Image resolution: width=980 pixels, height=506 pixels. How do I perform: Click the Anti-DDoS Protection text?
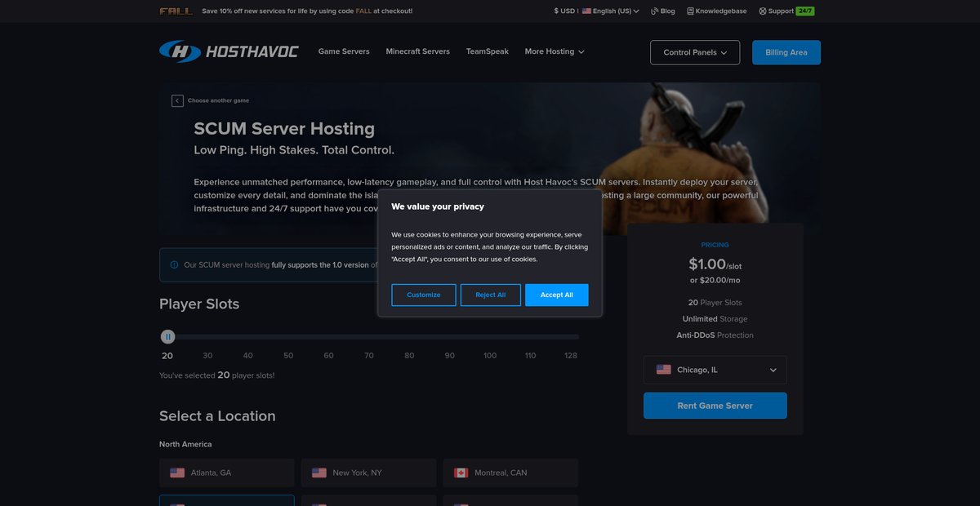click(715, 335)
